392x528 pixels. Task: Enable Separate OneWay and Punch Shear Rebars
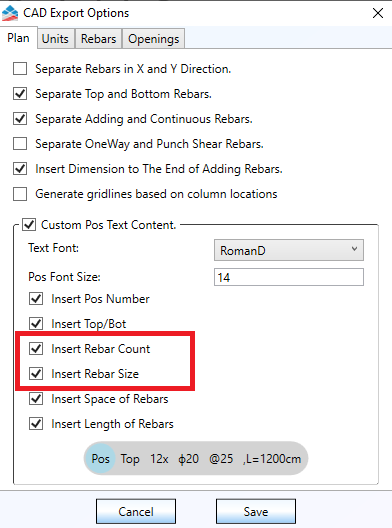click(x=20, y=144)
